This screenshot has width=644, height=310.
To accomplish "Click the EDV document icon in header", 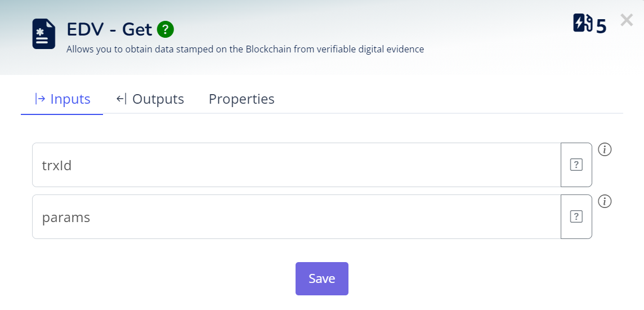I will tap(43, 34).
